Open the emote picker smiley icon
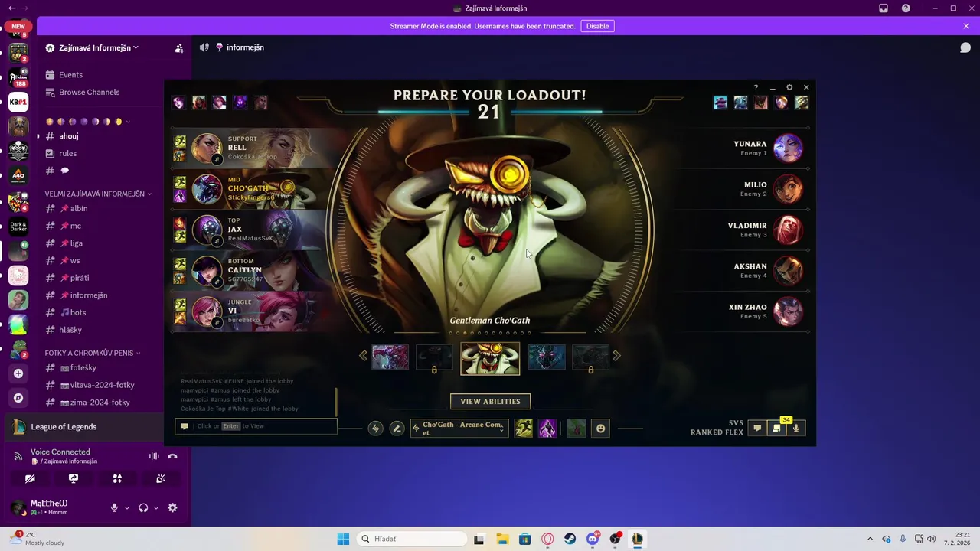980x551 pixels. (x=601, y=429)
